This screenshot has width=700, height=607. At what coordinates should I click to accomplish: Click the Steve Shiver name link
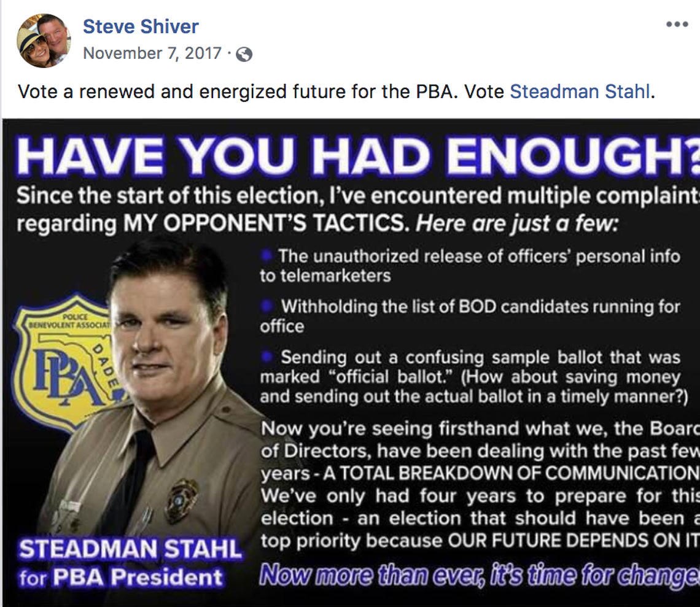click(x=141, y=26)
